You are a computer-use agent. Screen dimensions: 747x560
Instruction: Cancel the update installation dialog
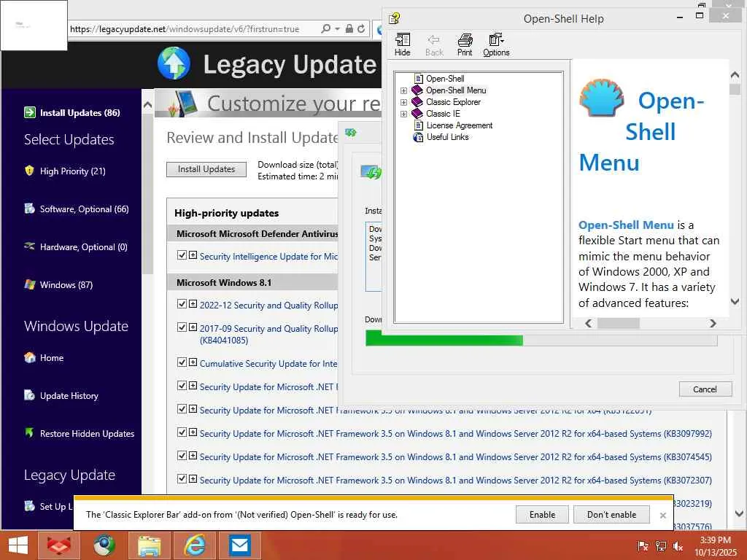pos(705,389)
